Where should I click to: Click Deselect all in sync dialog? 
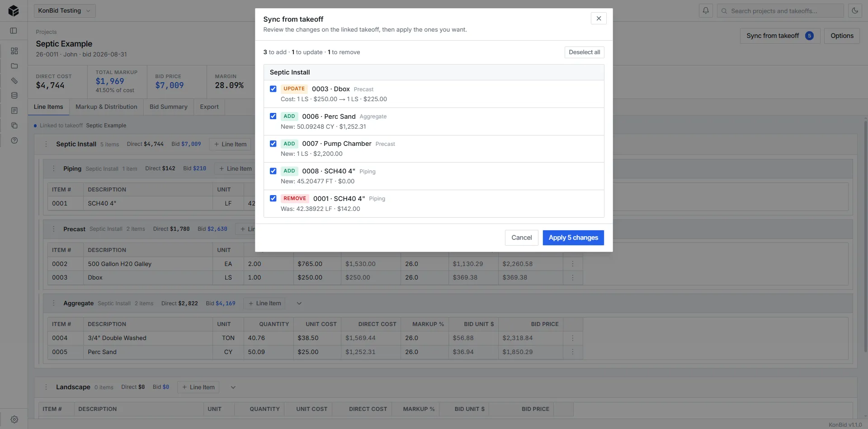(585, 52)
